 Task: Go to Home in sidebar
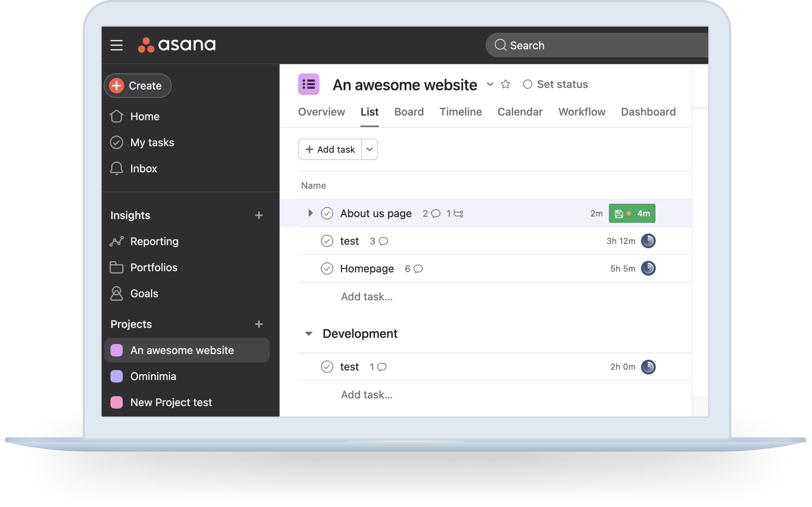pyautogui.click(x=145, y=116)
